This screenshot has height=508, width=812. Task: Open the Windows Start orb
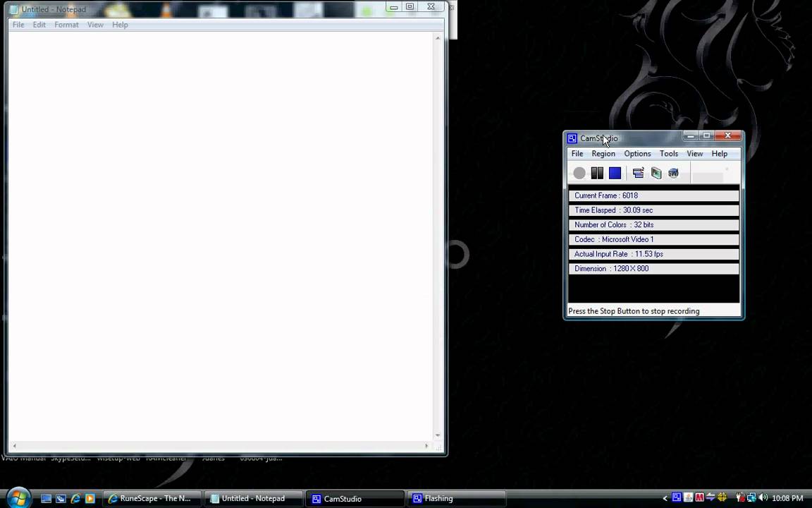18,498
